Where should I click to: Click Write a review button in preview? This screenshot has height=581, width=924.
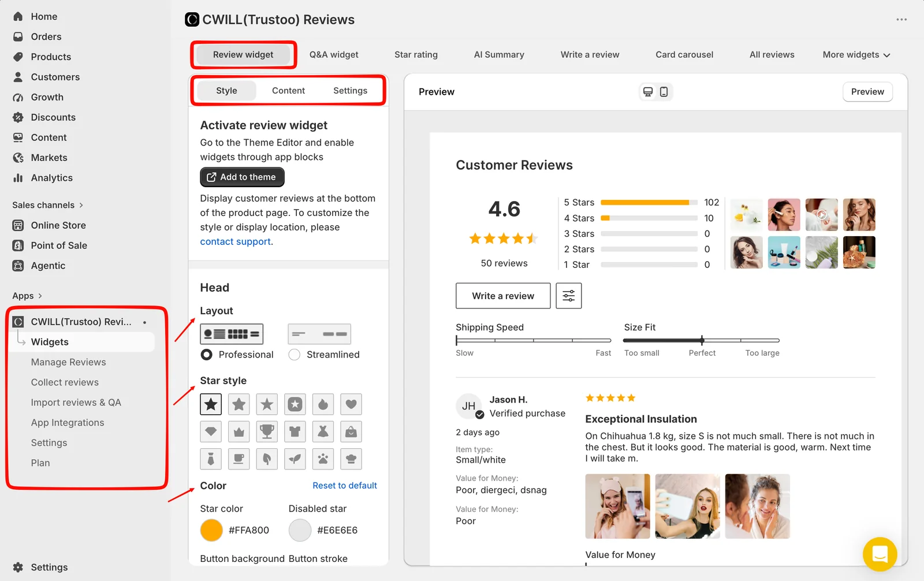(503, 296)
